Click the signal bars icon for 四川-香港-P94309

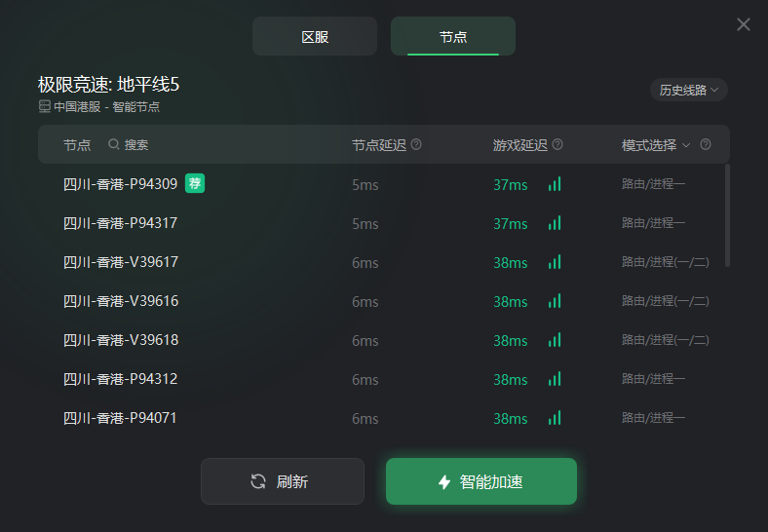[555, 184]
